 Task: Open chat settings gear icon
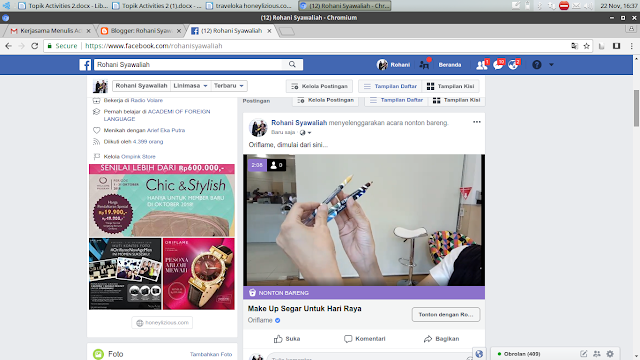coord(610,354)
